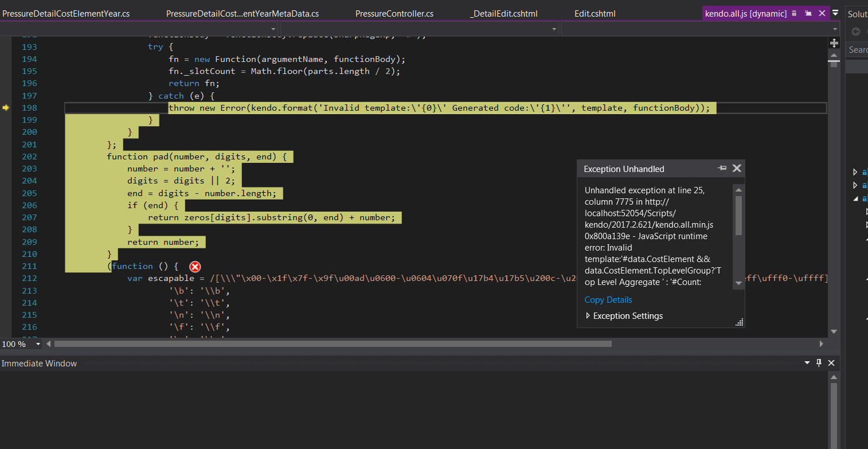Open the Immediate Window position dropdown
Image resolution: width=868 pixels, height=449 pixels.
tap(807, 362)
